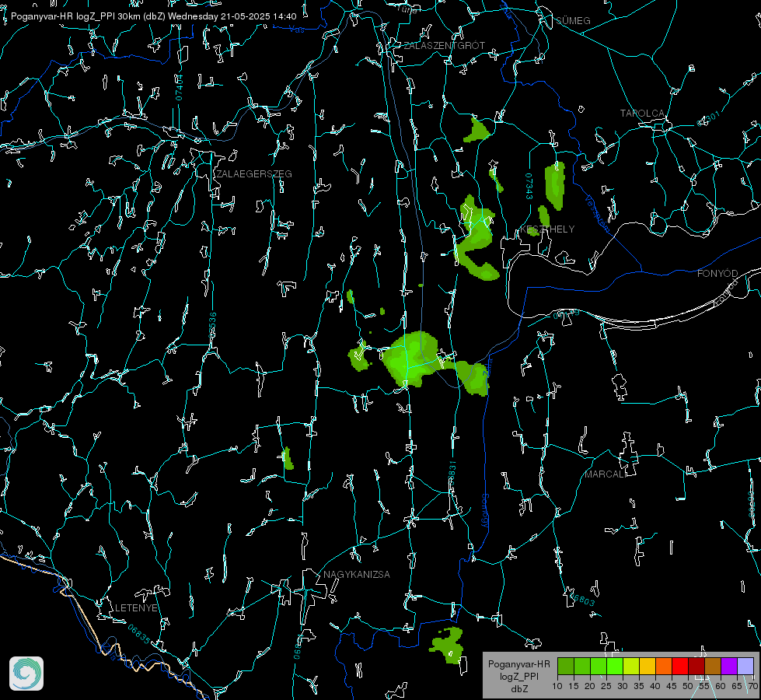
Task: Click the road number 07343 label
Action: [x=529, y=187]
